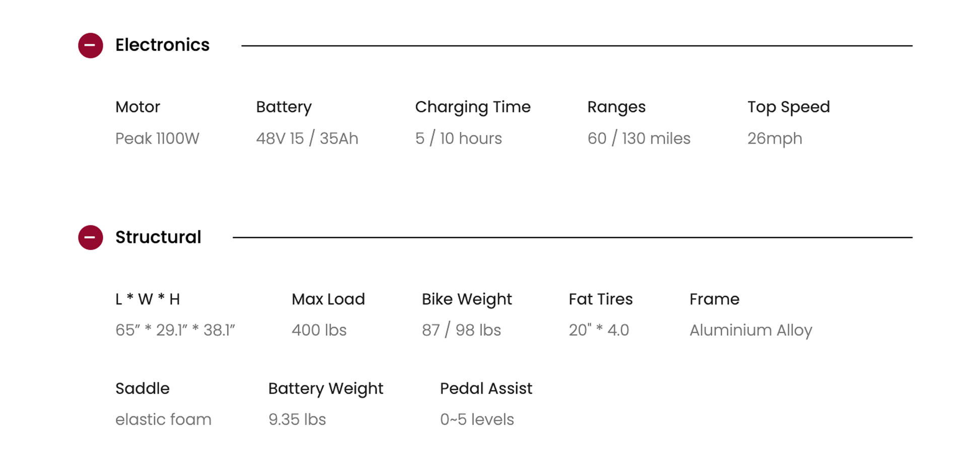Click the Max Load label
Image resolution: width=980 pixels, height=459 pixels.
pos(328,299)
